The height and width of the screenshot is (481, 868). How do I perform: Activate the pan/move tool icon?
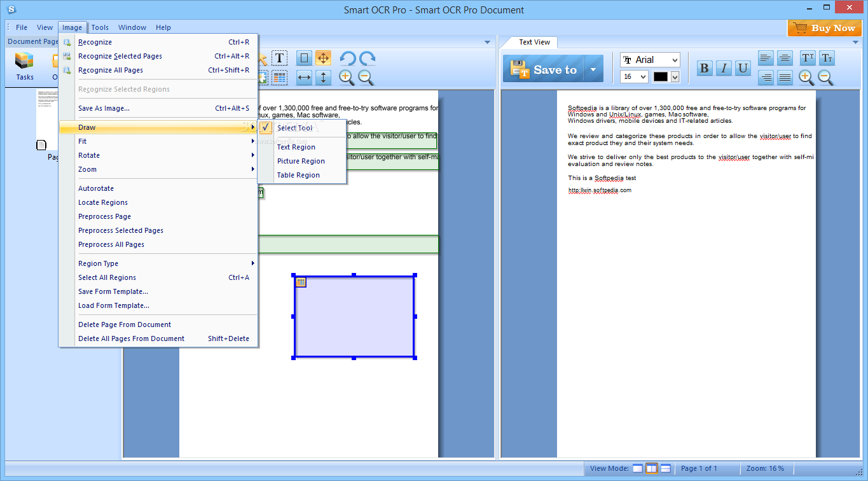(x=323, y=59)
